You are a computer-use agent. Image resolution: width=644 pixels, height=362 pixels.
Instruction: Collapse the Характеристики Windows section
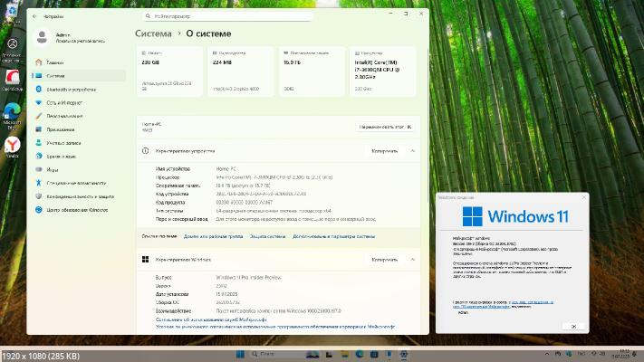[412, 260]
